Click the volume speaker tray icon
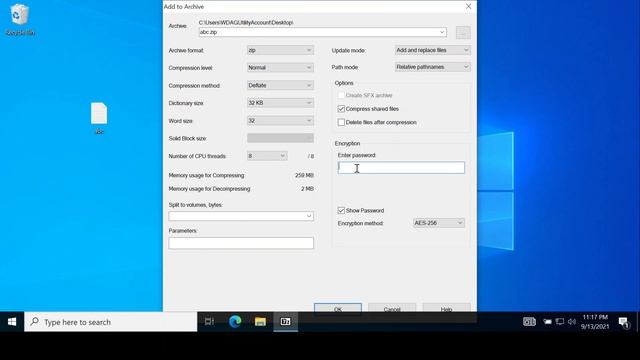Viewport: 640px width, 360px height. point(572,322)
